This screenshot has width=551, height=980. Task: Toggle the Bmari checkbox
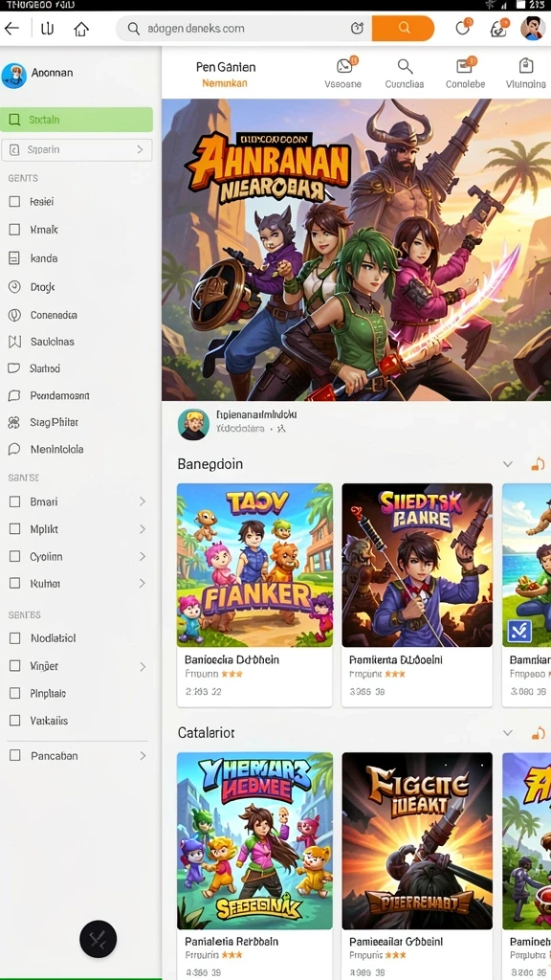click(14, 501)
